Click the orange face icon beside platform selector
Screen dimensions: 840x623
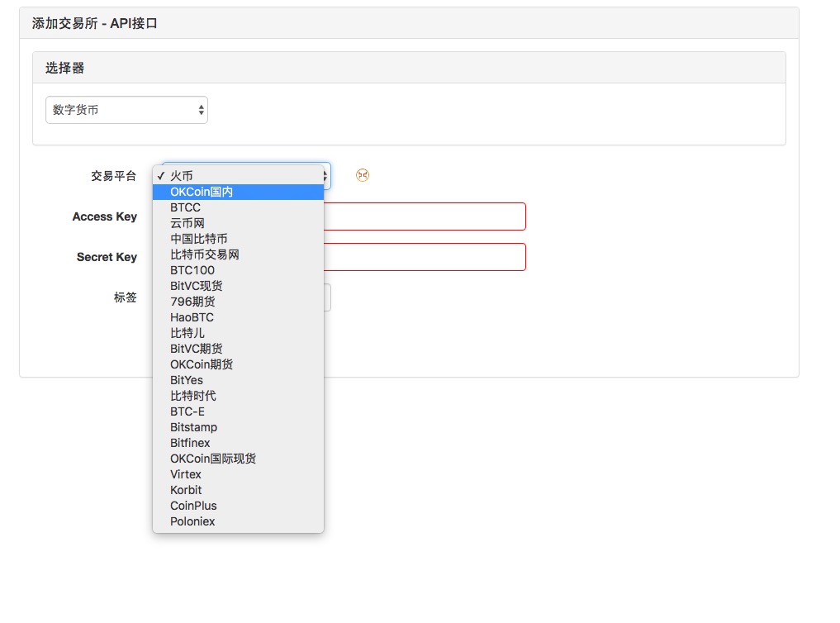(x=363, y=175)
